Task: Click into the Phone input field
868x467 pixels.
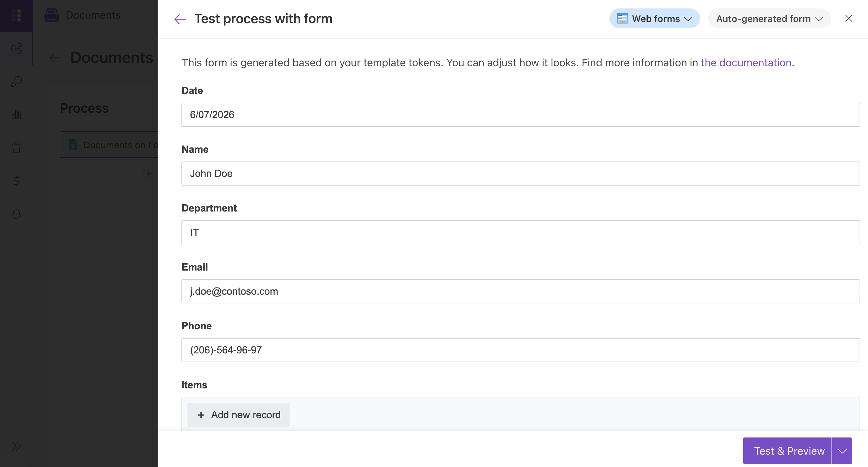Action: pyautogui.click(x=520, y=350)
